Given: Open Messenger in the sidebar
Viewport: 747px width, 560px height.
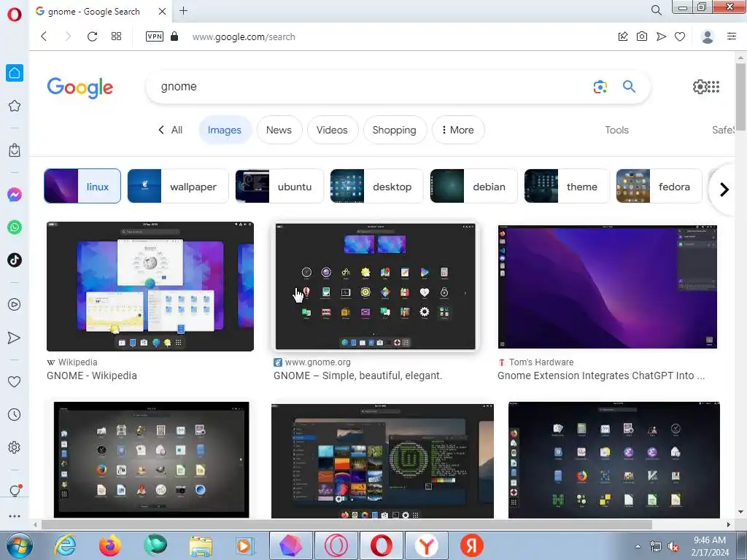Looking at the screenshot, I should tap(15, 195).
